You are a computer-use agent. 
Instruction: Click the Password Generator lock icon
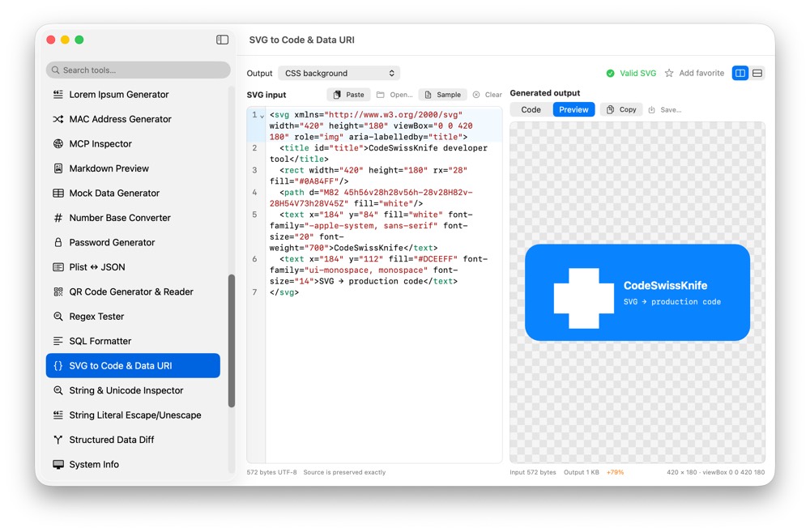click(x=58, y=242)
